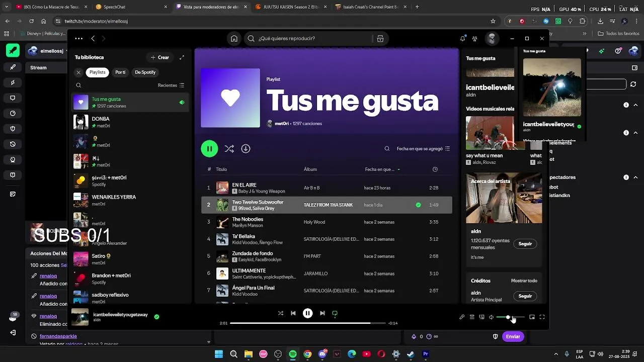644x362 pixels.
Task: Switch to the SpeechChat browser tab
Action: point(131,7)
